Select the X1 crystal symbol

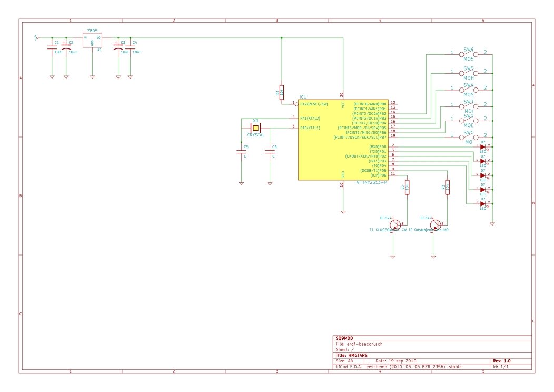pos(255,128)
